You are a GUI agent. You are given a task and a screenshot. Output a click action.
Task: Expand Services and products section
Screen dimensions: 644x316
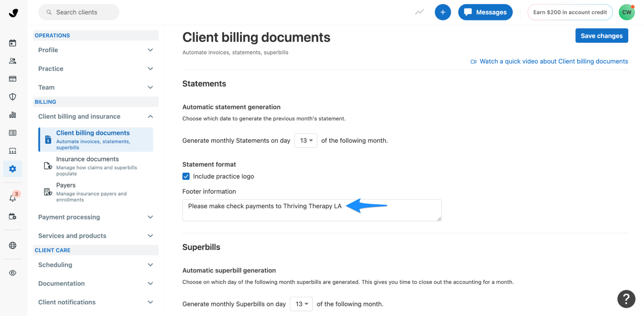95,236
